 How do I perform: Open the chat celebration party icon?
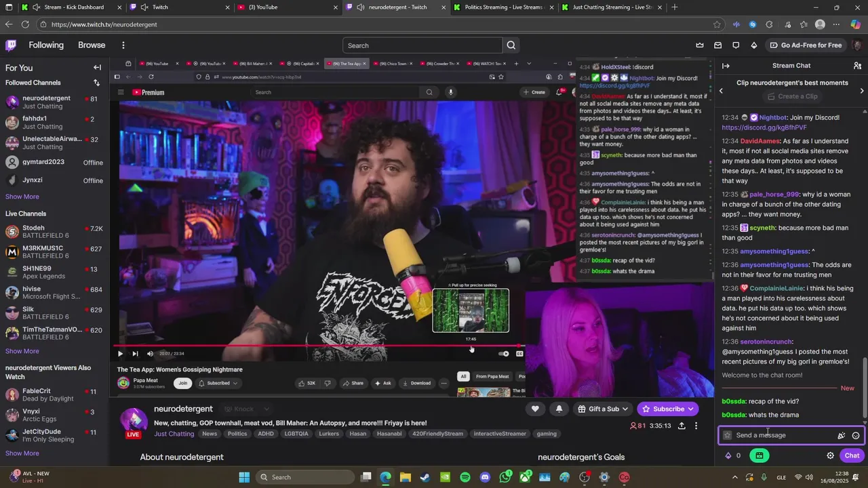pos(841,436)
